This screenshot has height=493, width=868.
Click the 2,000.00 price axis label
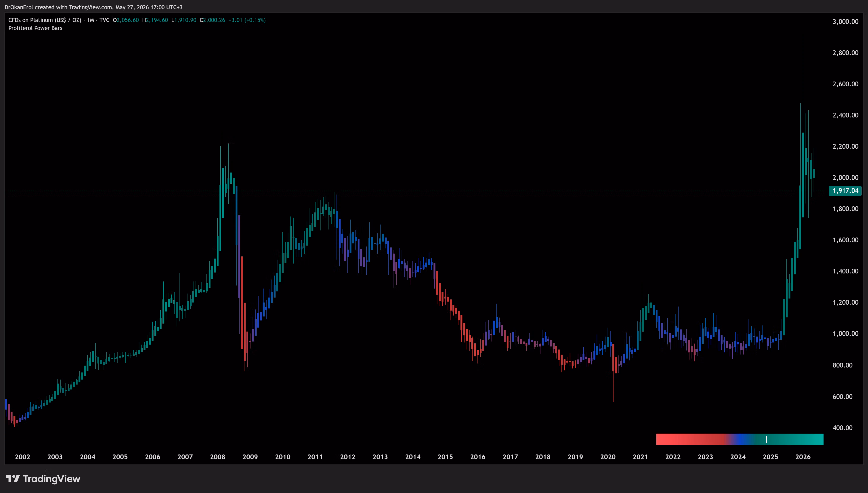845,177
